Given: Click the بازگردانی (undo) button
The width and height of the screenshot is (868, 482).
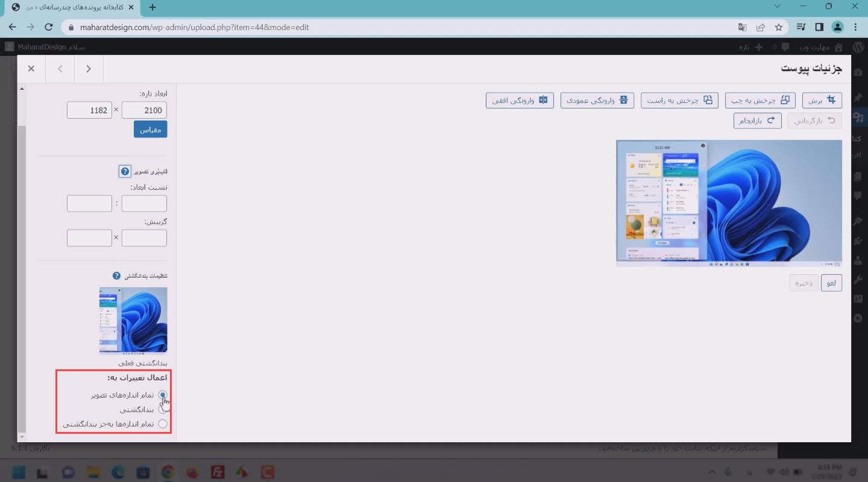Looking at the screenshot, I should (x=815, y=120).
